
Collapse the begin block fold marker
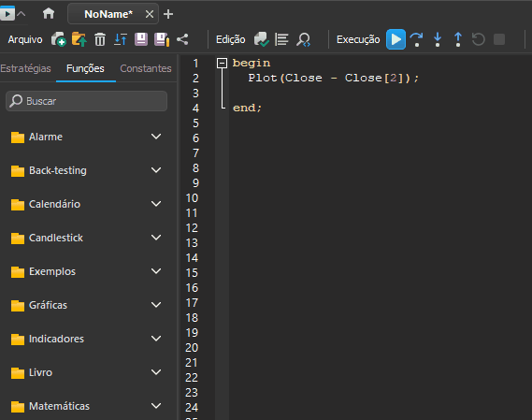tap(222, 63)
